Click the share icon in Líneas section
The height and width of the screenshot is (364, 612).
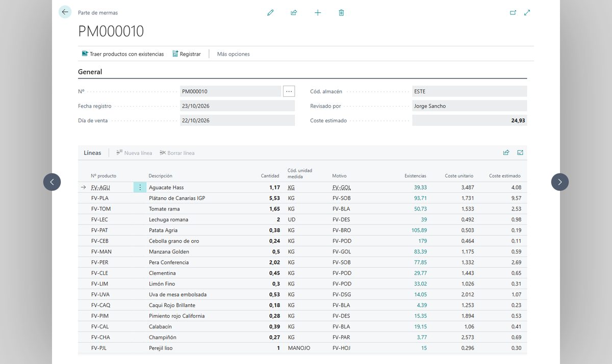tap(506, 152)
